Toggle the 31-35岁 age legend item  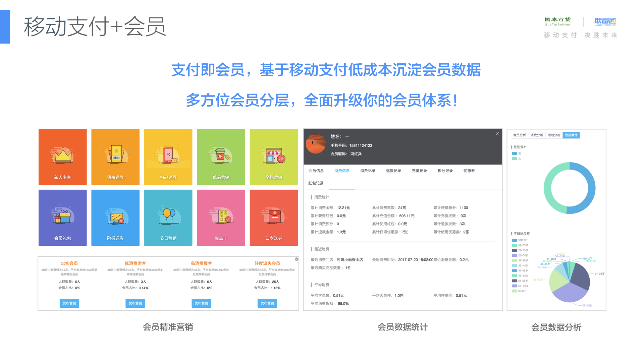[520, 260]
